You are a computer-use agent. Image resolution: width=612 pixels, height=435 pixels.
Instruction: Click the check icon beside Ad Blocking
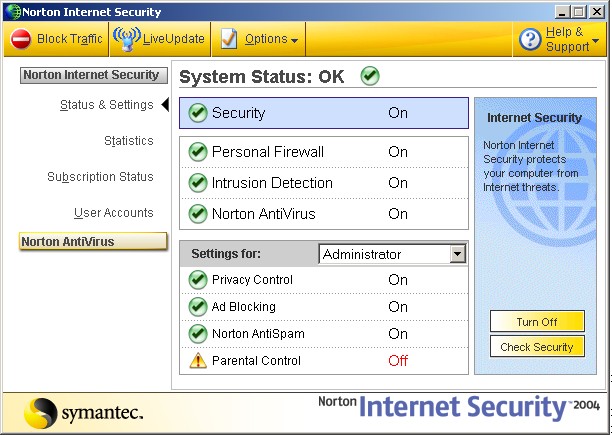point(198,307)
